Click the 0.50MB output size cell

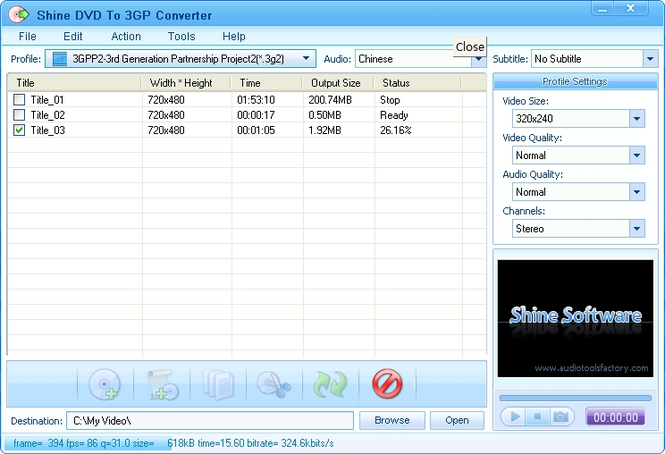click(x=324, y=115)
